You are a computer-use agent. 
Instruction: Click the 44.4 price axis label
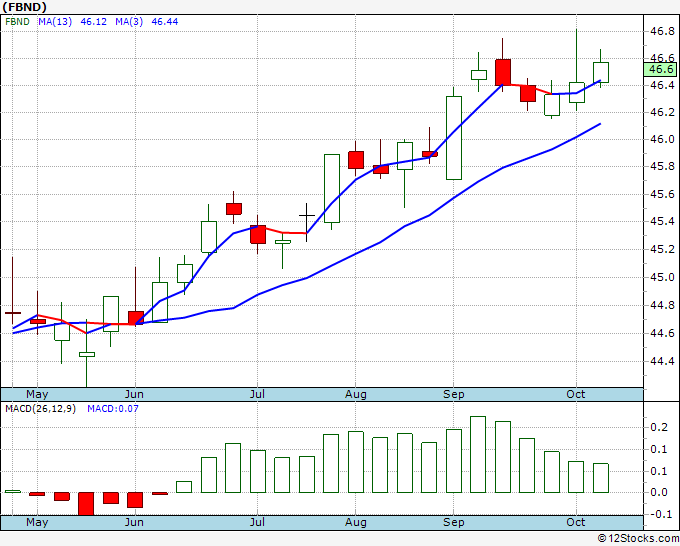662,361
